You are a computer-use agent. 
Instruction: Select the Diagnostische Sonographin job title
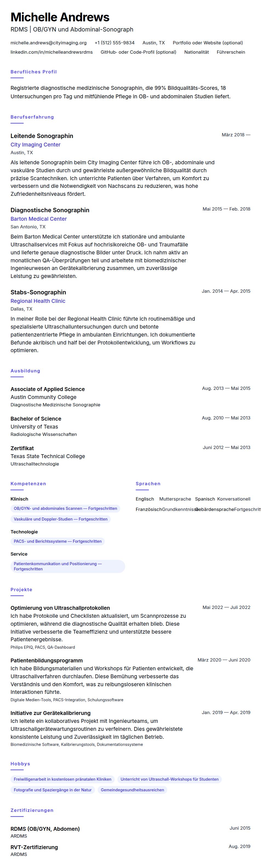(50, 210)
